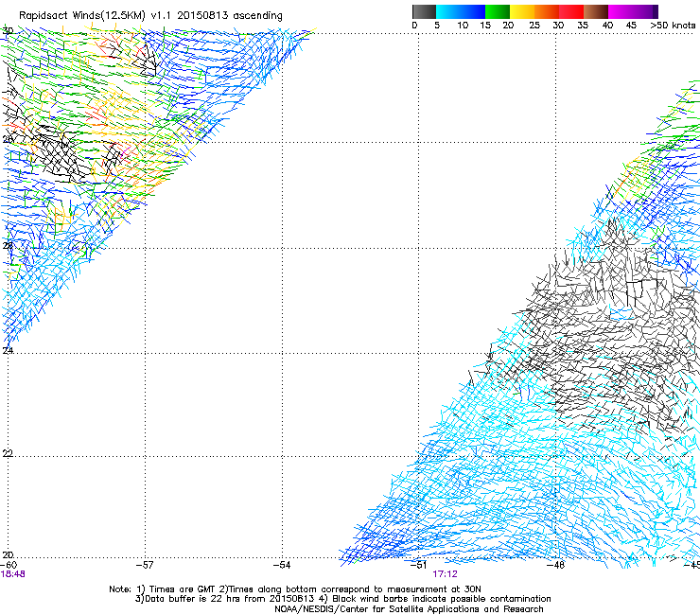The height and width of the screenshot is (615, 700).
Task: Click the purple overpass time '17:12'
Action: point(446,574)
